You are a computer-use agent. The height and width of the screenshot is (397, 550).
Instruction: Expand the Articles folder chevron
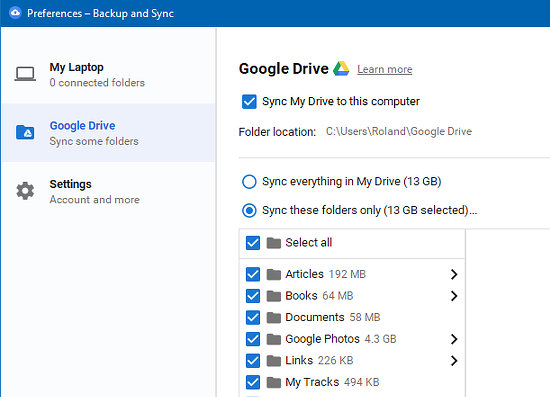(x=454, y=274)
